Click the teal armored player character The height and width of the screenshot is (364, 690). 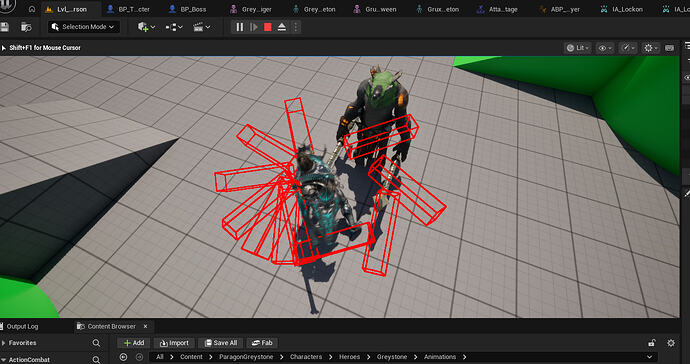323,194
